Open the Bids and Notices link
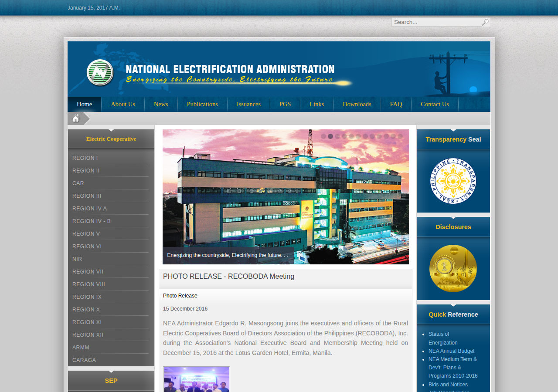The width and height of the screenshot is (558, 392). pos(448,385)
